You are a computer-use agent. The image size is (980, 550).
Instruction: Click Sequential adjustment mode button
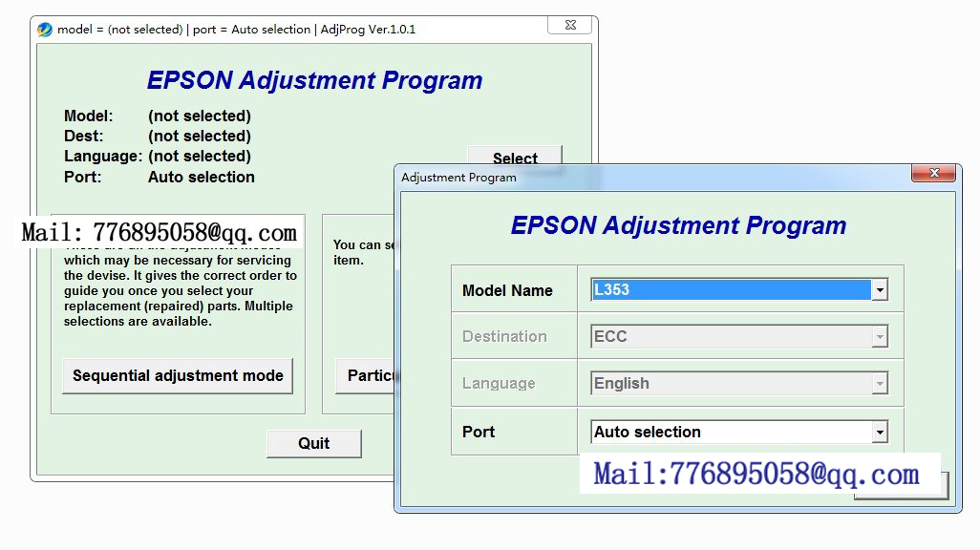click(178, 375)
